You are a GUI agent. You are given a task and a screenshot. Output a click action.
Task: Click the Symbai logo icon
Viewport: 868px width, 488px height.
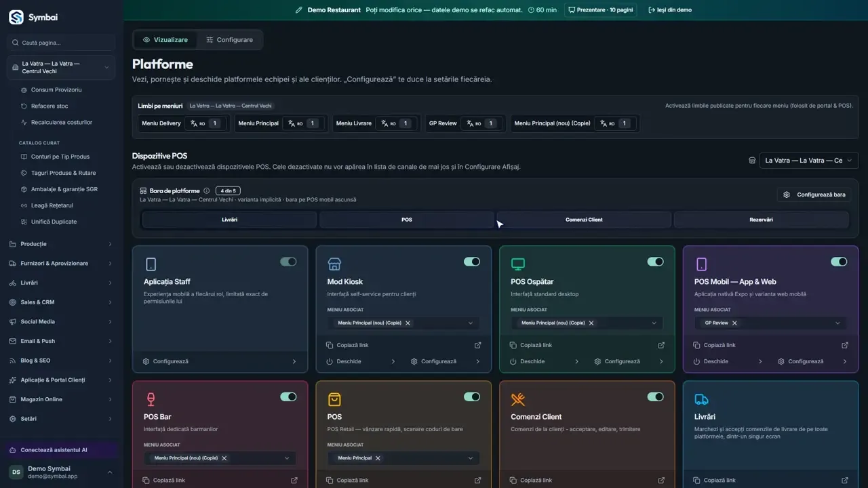[16, 17]
